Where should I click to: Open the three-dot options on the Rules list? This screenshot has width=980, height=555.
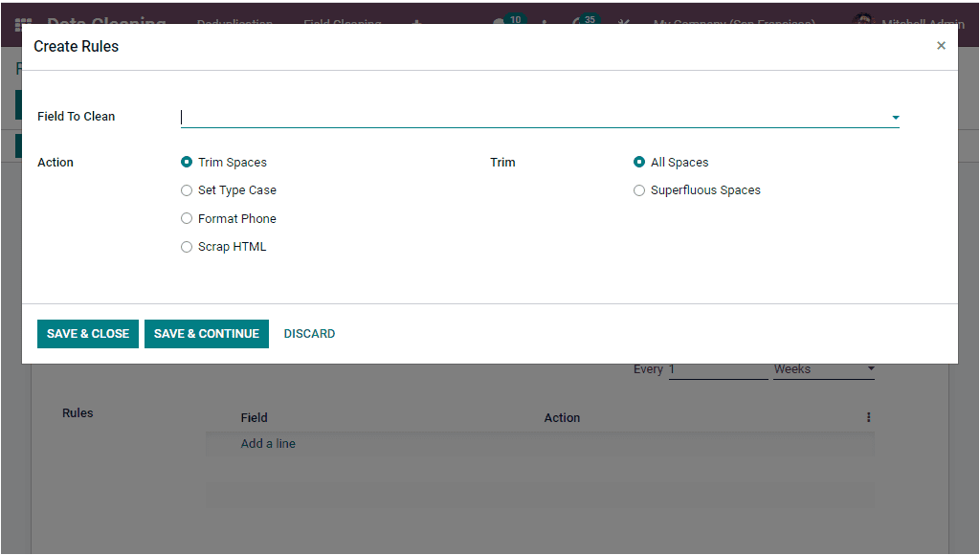pyautogui.click(x=868, y=417)
